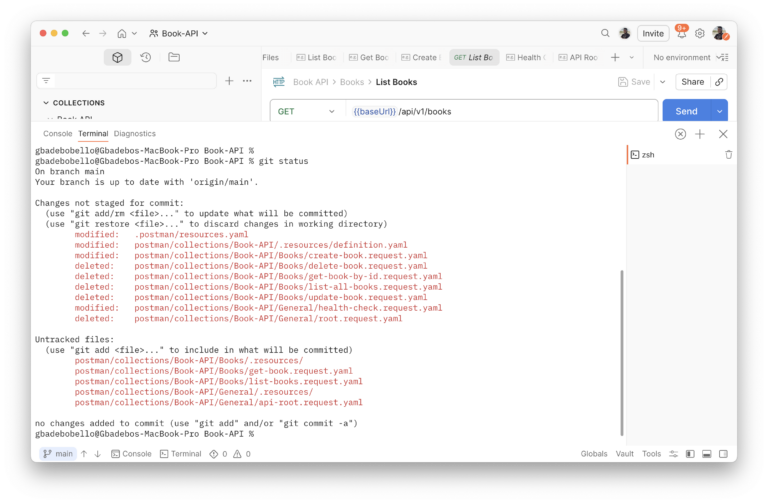Open settings gear icon
Image resolution: width=768 pixels, height=503 pixels.
[x=699, y=33]
